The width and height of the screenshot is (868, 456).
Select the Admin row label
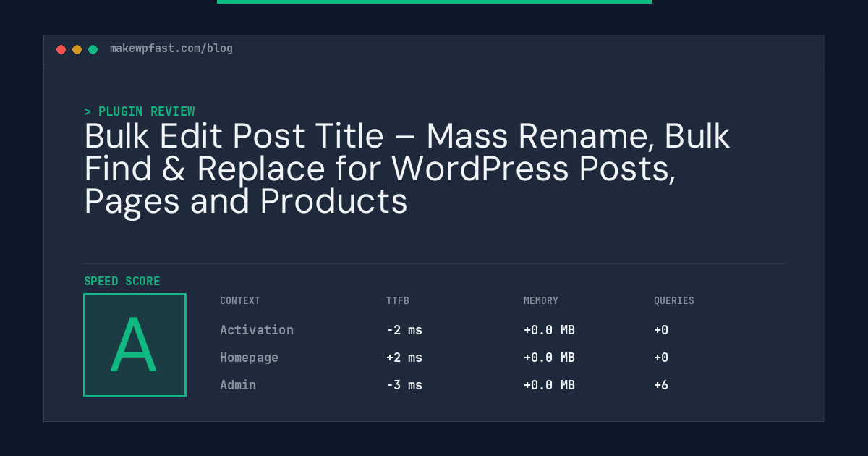click(x=238, y=385)
